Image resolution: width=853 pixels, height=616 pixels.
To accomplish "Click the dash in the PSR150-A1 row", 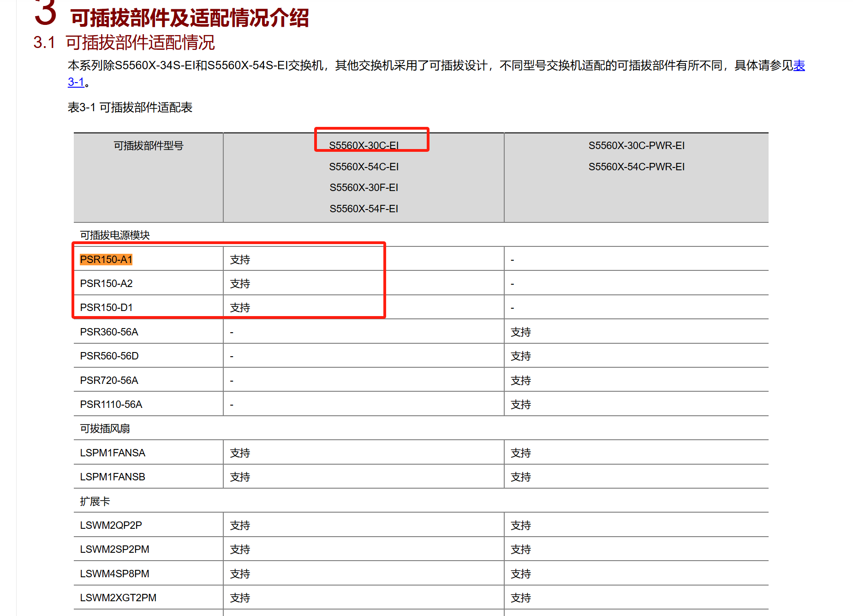I will point(513,260).
